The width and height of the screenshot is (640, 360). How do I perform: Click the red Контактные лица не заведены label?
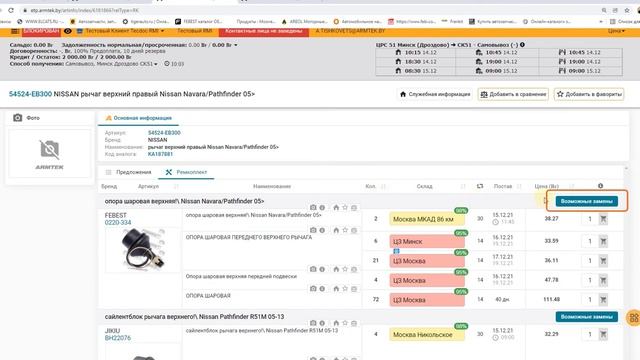pos(264,31)
